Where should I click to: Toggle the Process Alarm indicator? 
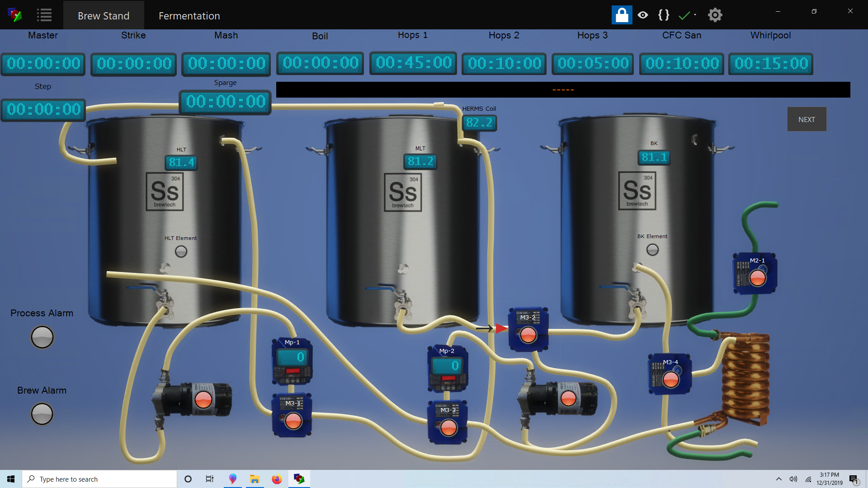[x=42, y=337]
